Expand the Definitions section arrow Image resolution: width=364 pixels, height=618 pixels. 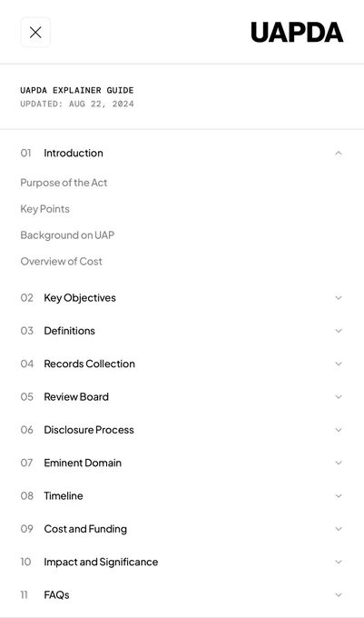click(339, 331)
